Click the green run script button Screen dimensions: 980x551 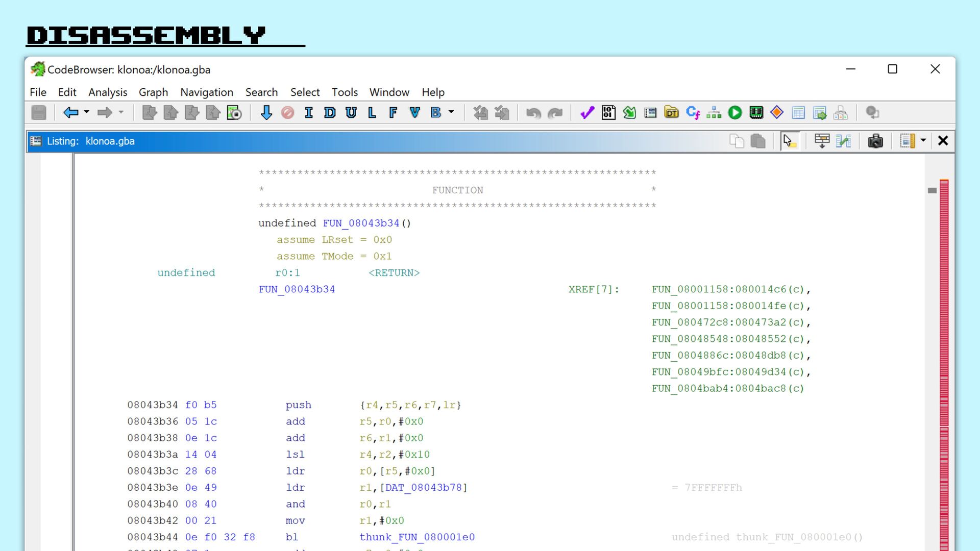[x=735, y=113]
